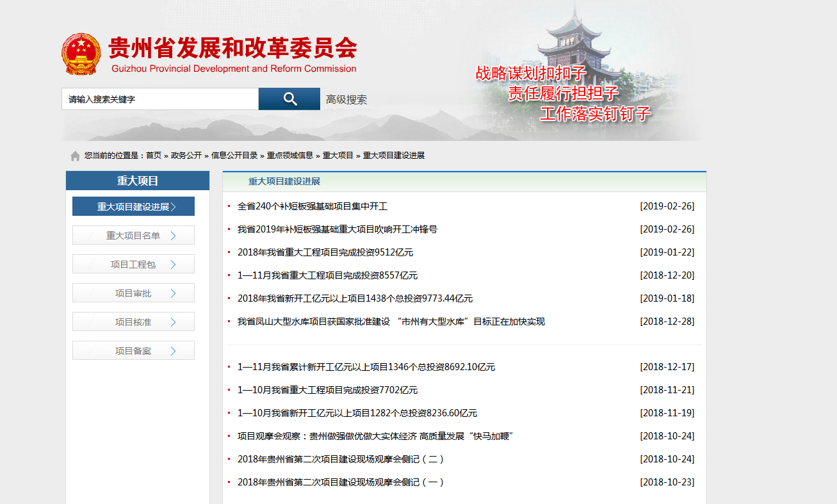837x504 pixels.
Task: Open 重点领域信息 breadcrumb link
Action: [x=290, y=156]
